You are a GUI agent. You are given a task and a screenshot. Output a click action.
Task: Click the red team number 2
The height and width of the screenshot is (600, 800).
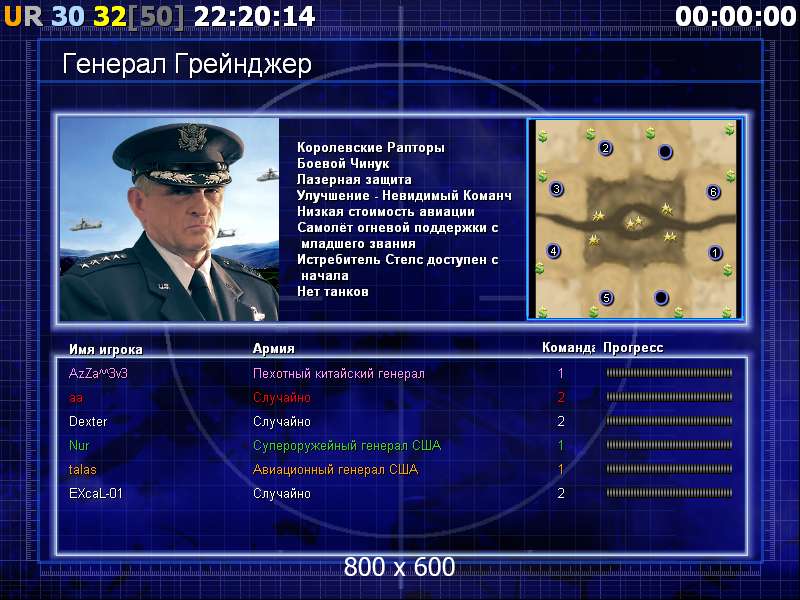click(x=561, y=397)
